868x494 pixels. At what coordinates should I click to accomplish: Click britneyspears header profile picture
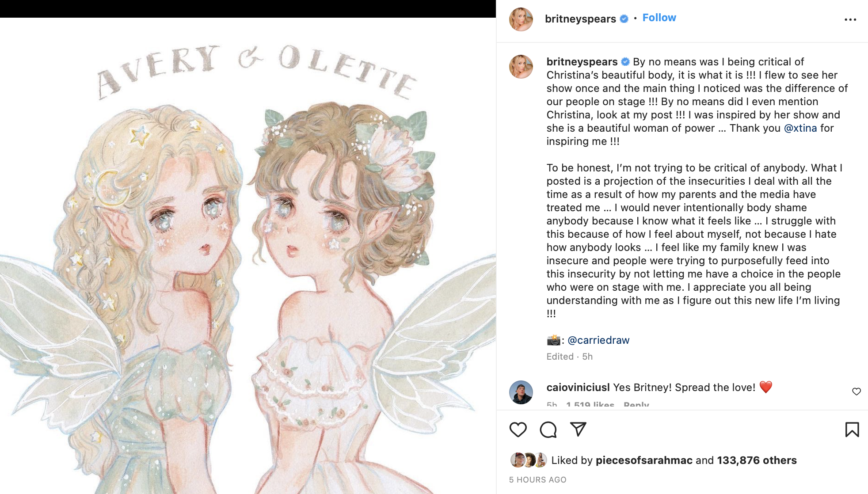coord(521,19)
